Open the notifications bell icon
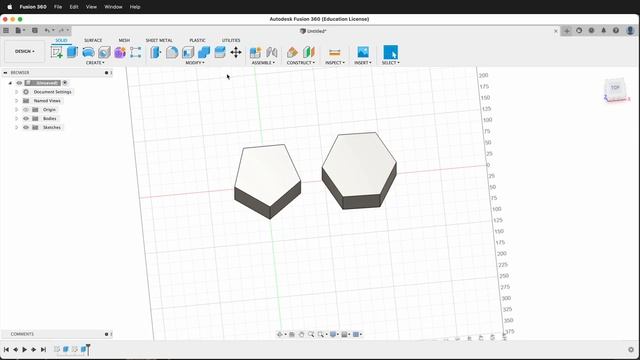Image resolution: width=640 pixels, height=360 pixels. click(x=604, y=31)
